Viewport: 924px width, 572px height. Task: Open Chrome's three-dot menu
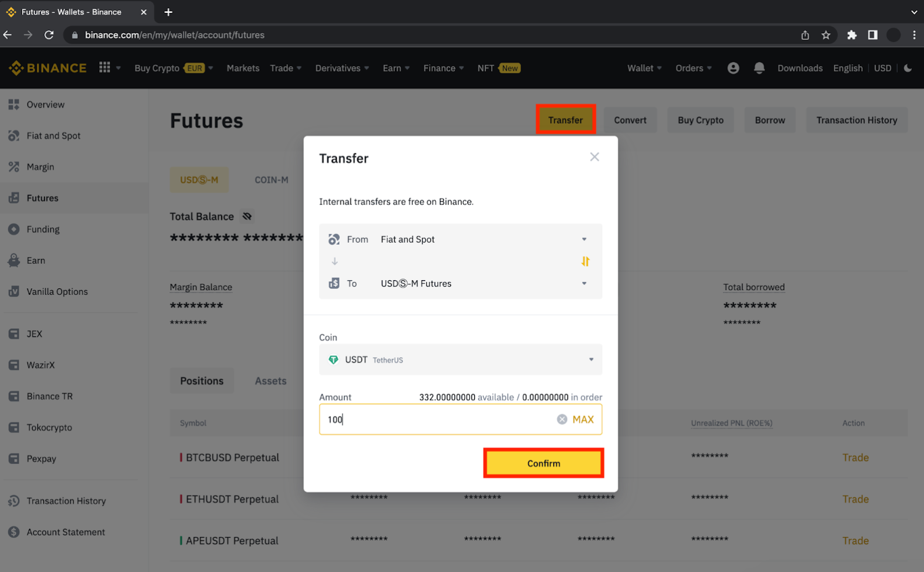pyautogui.click(x=914, y=35)
